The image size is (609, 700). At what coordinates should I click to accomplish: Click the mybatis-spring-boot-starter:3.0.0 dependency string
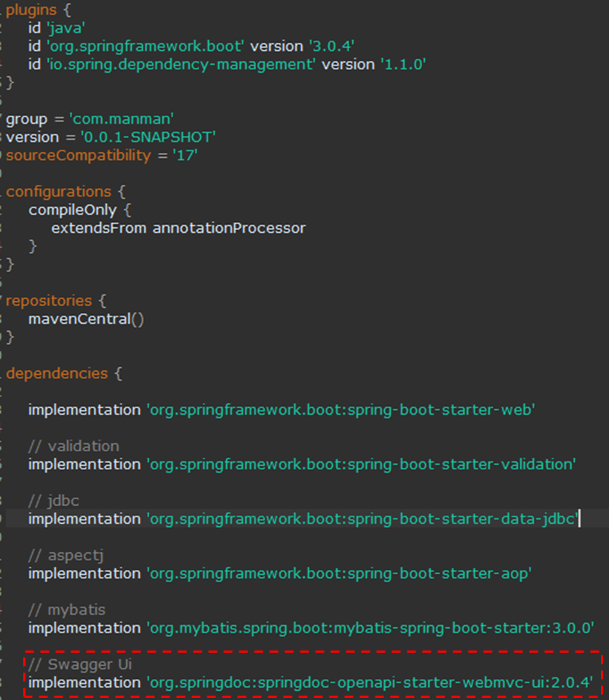click(x=370, y=628)
